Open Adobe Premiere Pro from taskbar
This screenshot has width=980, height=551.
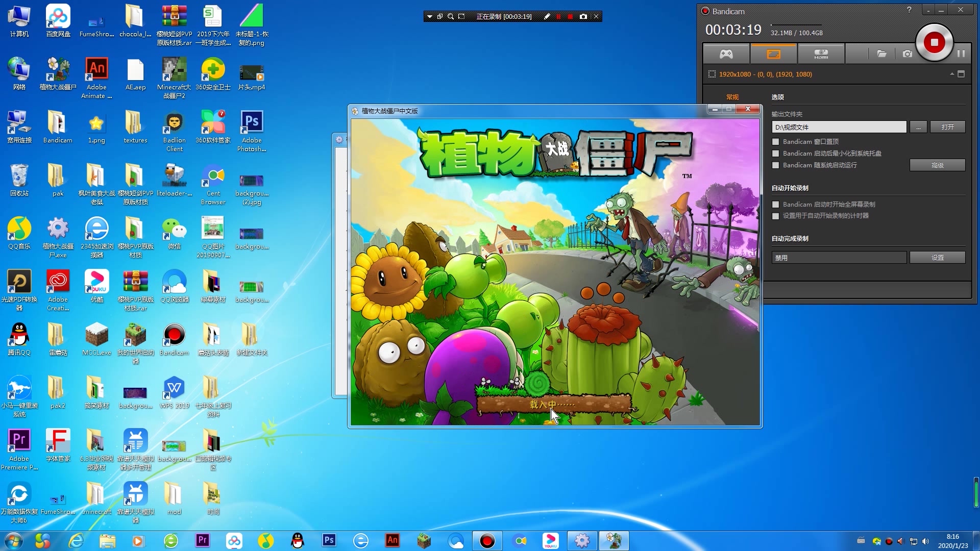click(202, 540)
